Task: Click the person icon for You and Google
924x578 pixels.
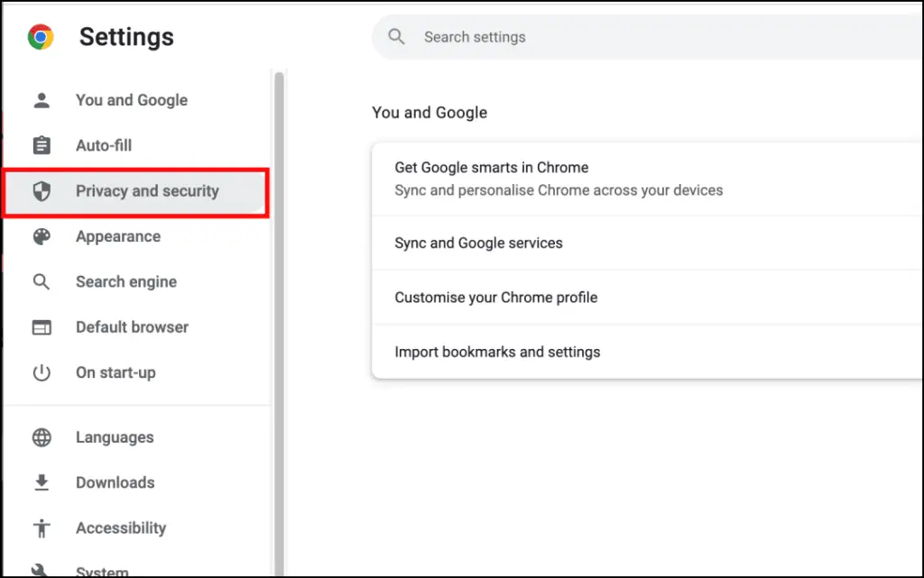Action: click(x=42, y=100)
